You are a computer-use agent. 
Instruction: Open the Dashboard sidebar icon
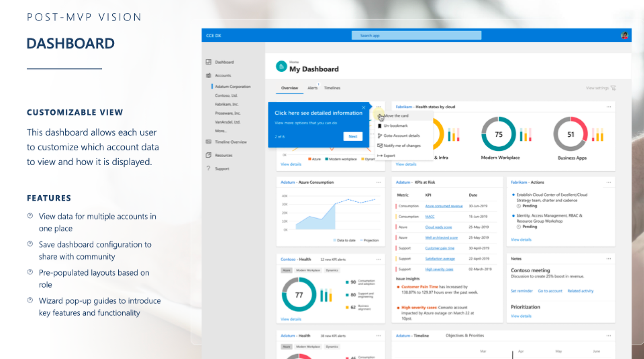pyautogui.click(x=208, y=62)
